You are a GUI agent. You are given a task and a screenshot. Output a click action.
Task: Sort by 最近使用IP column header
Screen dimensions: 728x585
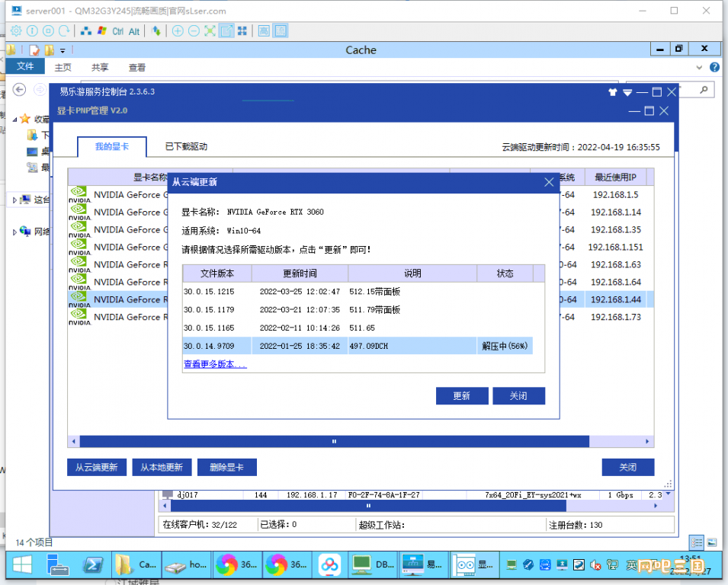(615, 177)
